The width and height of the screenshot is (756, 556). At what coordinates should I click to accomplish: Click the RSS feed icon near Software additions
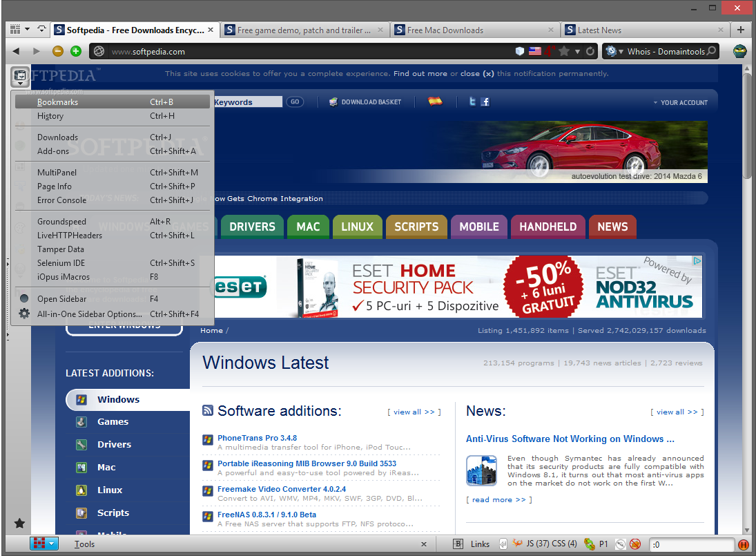click(x=207, y=410)
